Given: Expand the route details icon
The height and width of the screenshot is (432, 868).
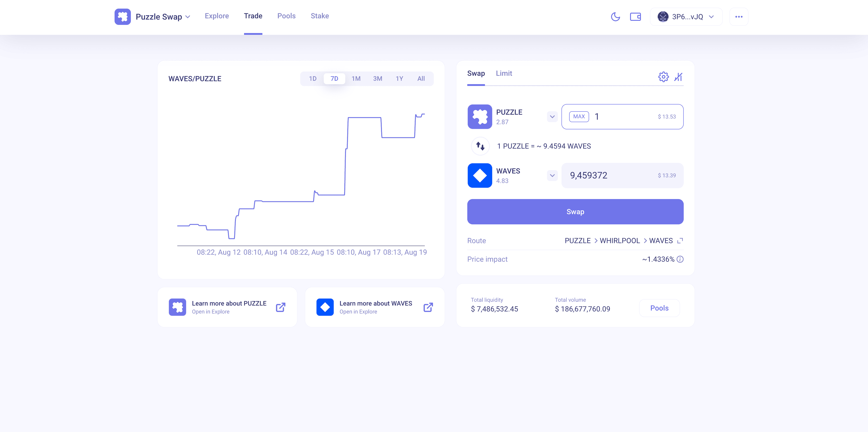Looking at the screenshot, I should pyautogui.click(x=680, y=240).
